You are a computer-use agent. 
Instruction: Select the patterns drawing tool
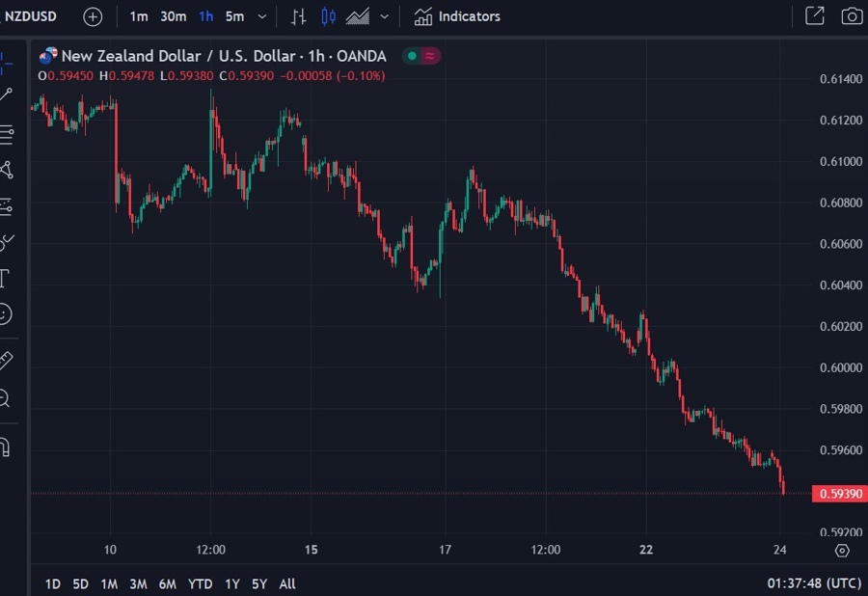click(6, 170)
